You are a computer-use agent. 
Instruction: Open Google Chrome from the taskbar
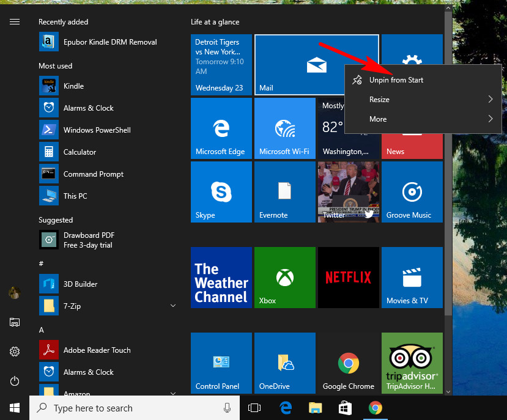click(x=376, y=408)
